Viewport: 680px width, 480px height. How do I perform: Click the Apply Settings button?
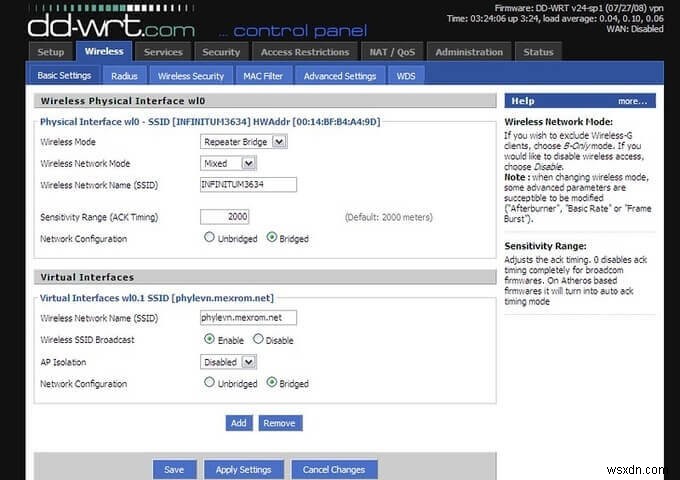(244, 470)
